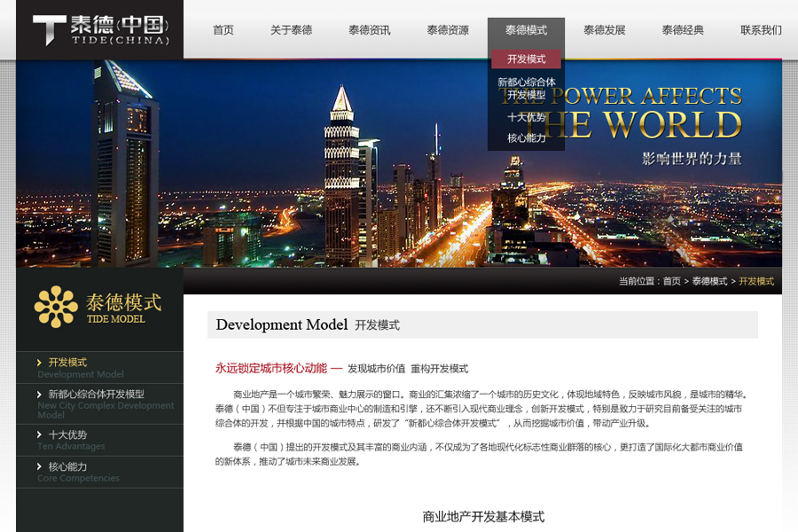
Task: Open the 泰德发展 navigation menu
Action: coord(605,30)
